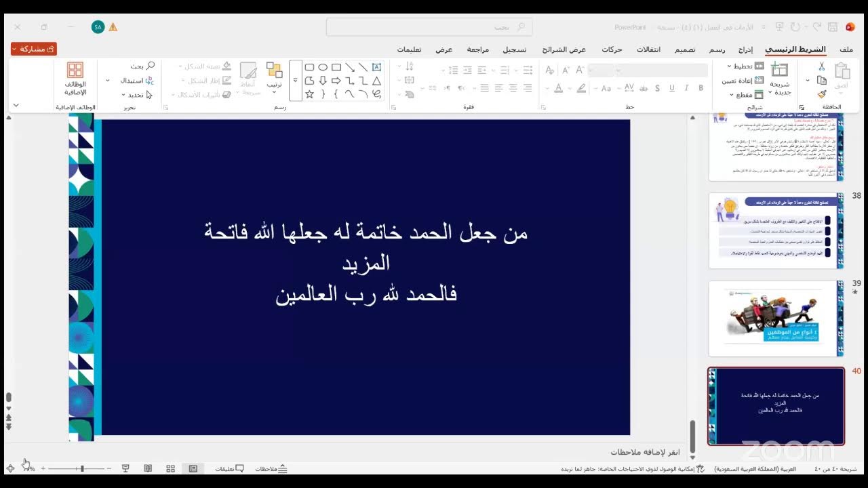Switch to Transitions (انتقالات) tab
The image size is (868, 488).
648,49
